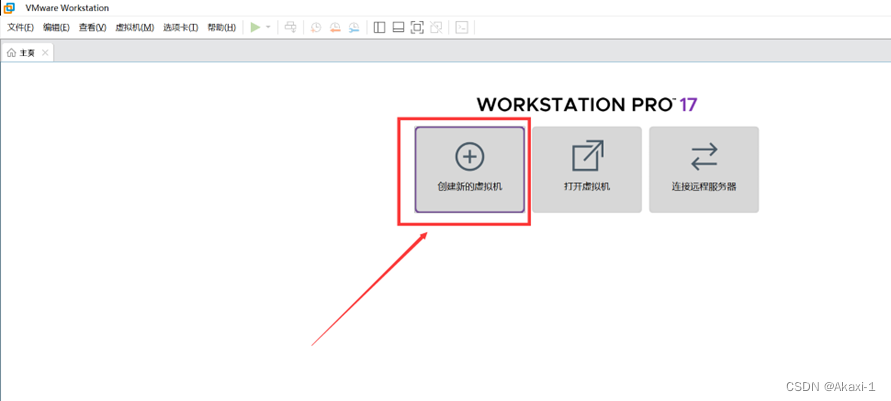Click the full screen mode icon
This screenshot has height=401, width=891.
click(417, 27)
